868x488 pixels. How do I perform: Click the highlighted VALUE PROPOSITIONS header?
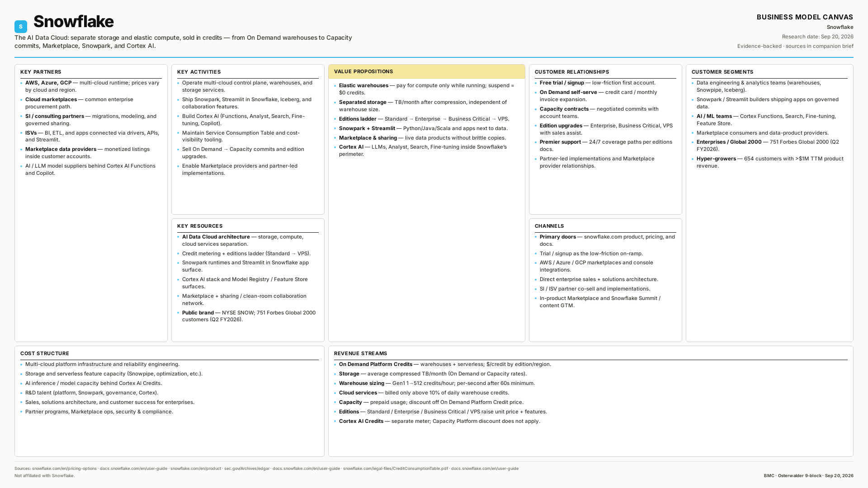(x=426, y=71)
